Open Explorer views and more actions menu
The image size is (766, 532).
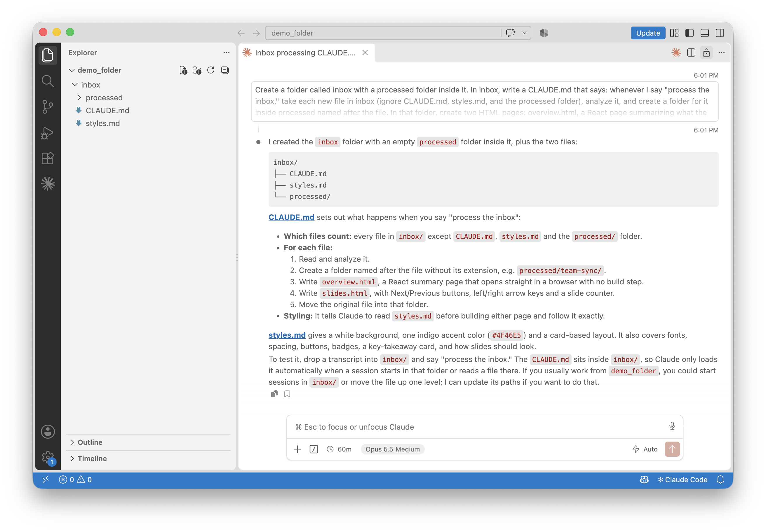(x=227, y=52)
